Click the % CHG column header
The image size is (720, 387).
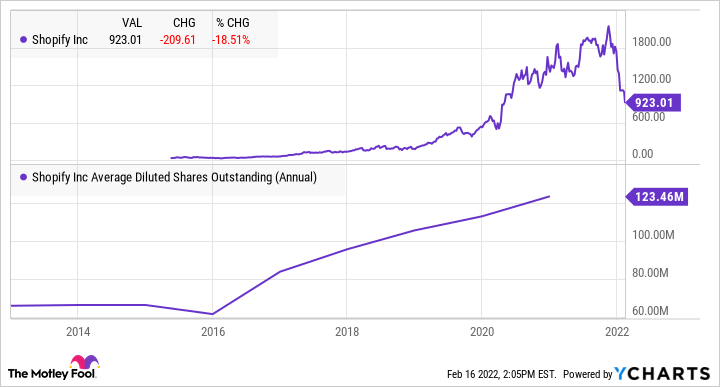(233, 22)
